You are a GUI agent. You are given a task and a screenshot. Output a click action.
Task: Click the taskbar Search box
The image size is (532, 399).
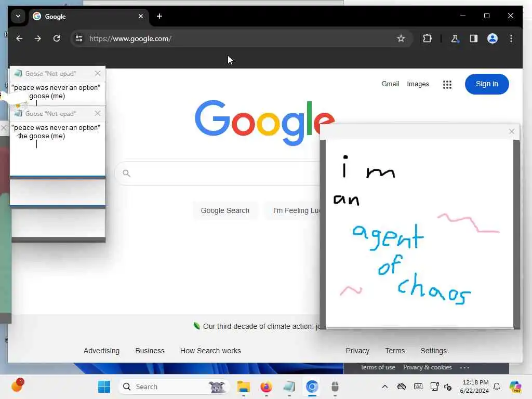[x=174, y=387]
